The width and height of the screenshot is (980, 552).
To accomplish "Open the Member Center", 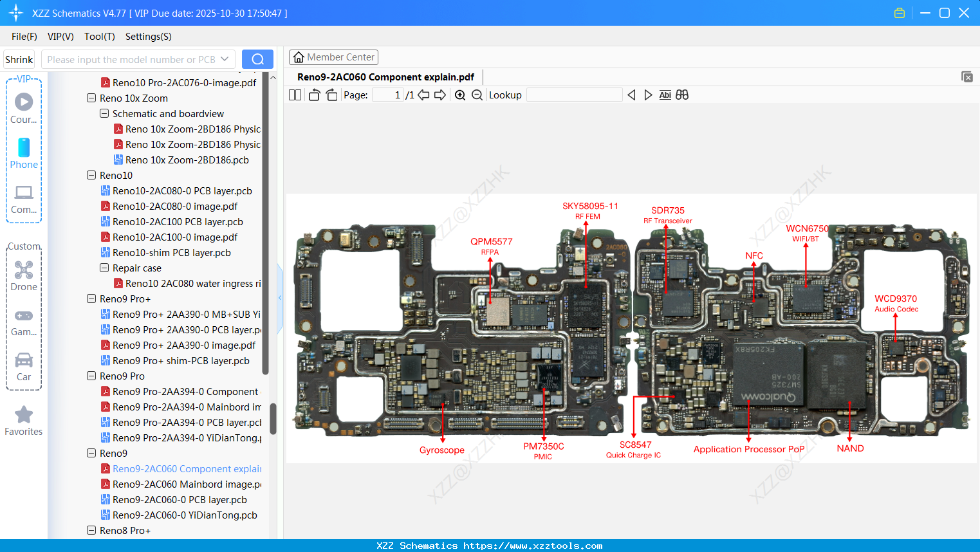I will pyautogui.click(x=333, y=57).
